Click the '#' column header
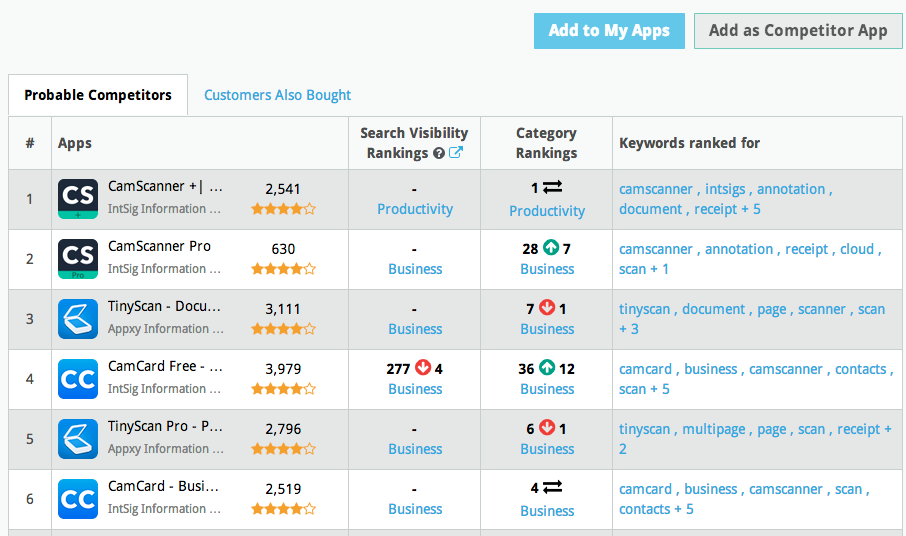 point(30,143)
